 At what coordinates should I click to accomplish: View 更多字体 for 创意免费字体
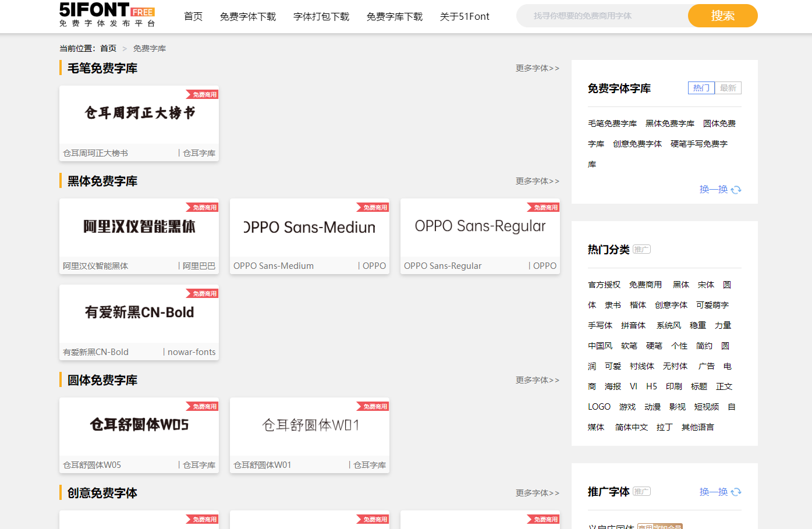(537, 493)
